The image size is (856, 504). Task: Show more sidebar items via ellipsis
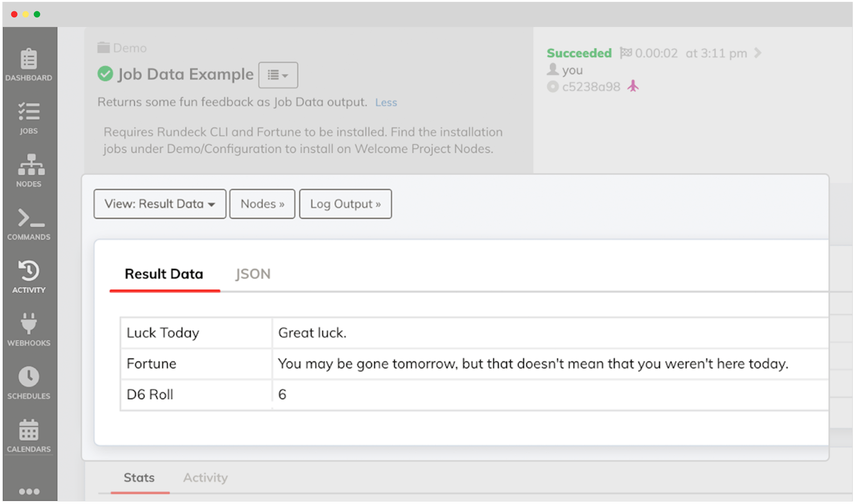click(29, 491)
